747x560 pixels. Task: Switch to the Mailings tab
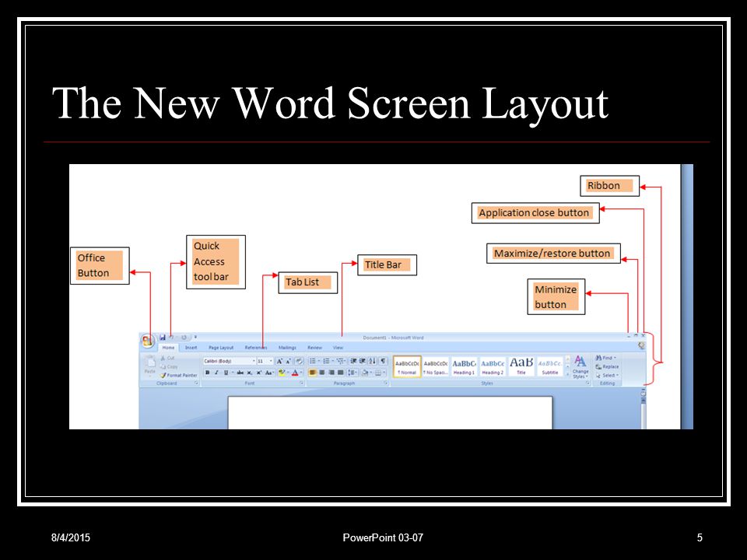287,348
